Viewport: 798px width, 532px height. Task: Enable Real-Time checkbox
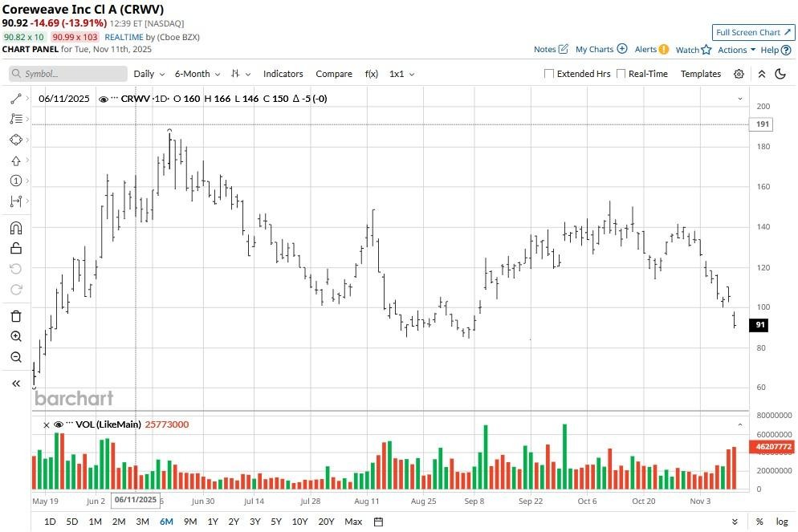pyautogui.click(x=621, y=74)
